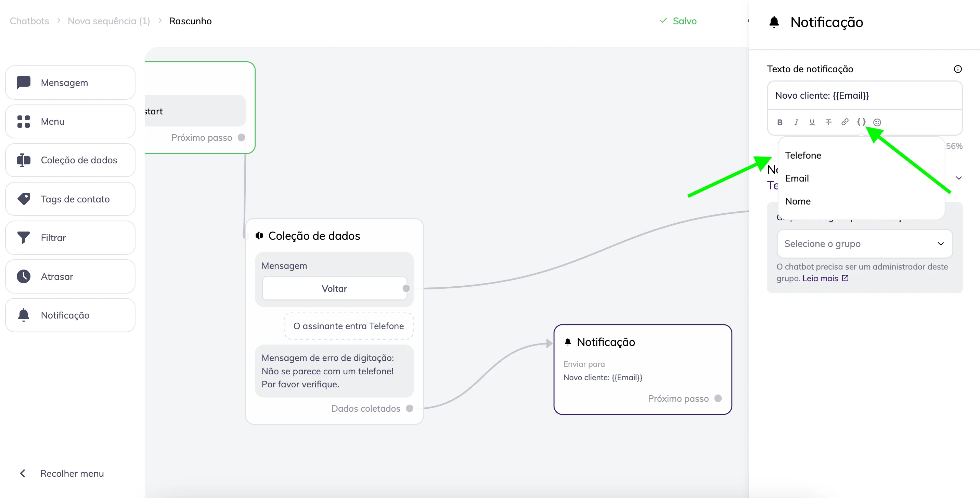Select the Coleção de dados sidebar icon
This screenshot has width=980, height=498.
[24, 160]
